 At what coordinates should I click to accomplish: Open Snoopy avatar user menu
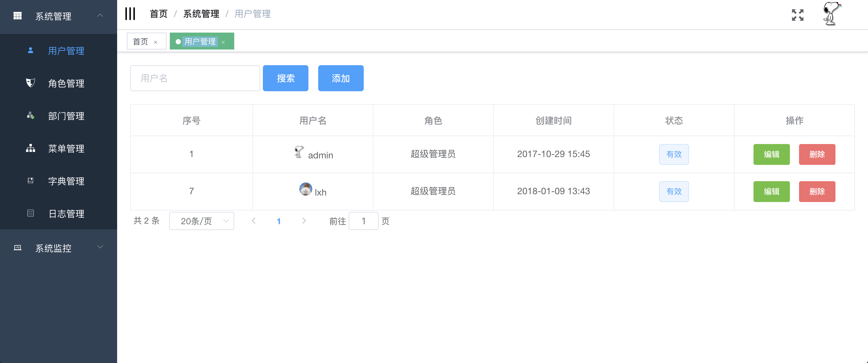pyautogui.click(x=831, y=14)
